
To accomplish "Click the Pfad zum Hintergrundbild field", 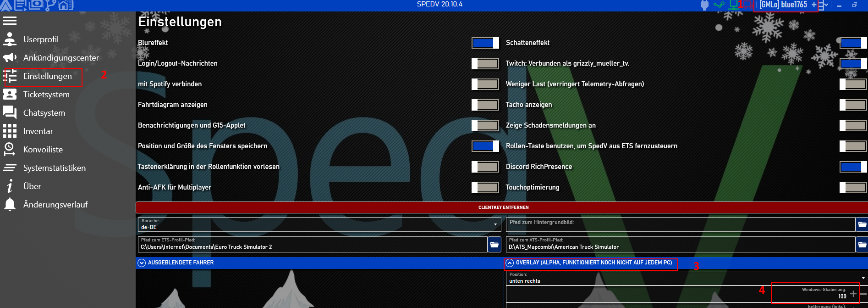I will [x=681, y=224].
